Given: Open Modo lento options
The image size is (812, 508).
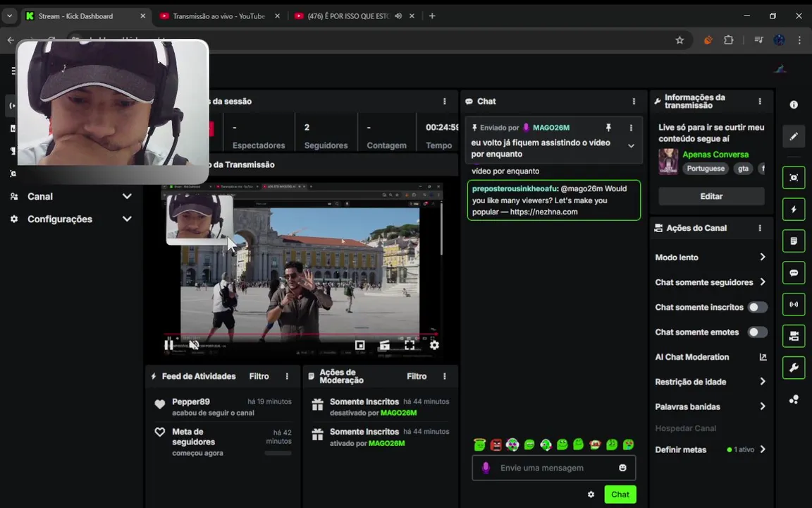Looking at the screenshot, I should point(710,257).
